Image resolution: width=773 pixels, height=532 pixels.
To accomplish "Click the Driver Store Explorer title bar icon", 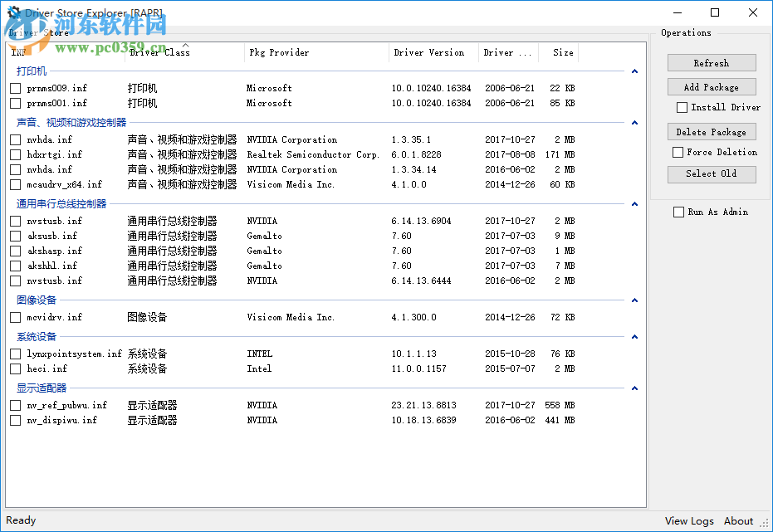I will click(x=12, y=12).
